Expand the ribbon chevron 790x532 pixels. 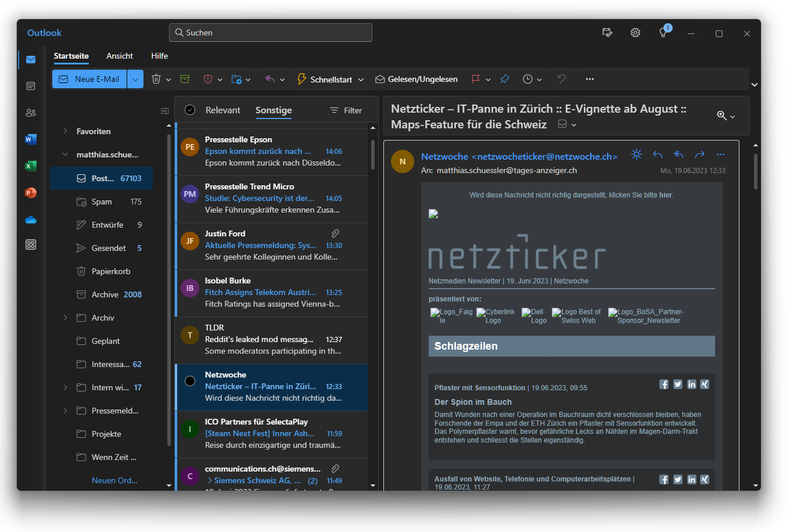[754, 85]
